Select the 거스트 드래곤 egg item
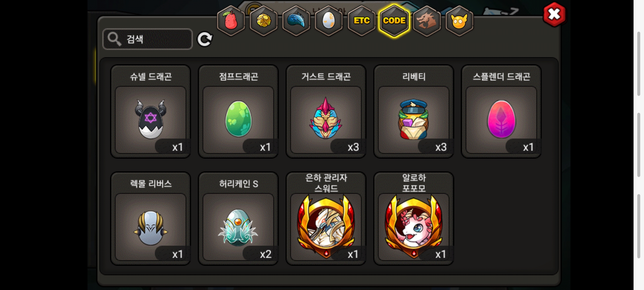This screenshot has width=644, height=290. 326,111
